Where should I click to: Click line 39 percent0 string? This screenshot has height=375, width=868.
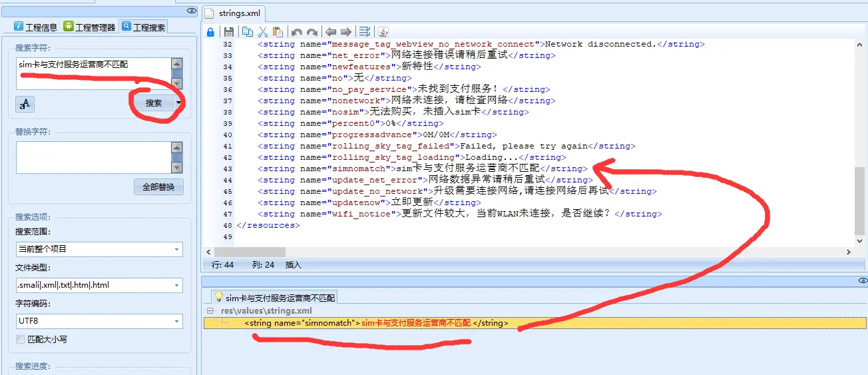359,123
